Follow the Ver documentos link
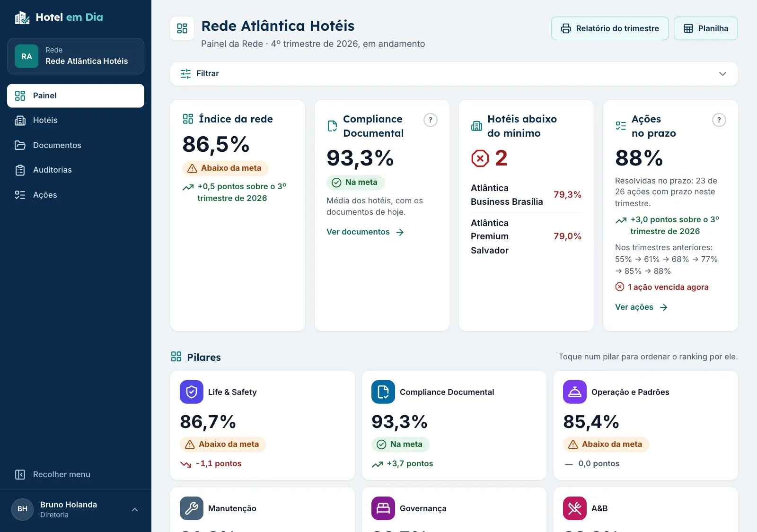The width and height of the screenshot is (757, 532). coord(365,232)
